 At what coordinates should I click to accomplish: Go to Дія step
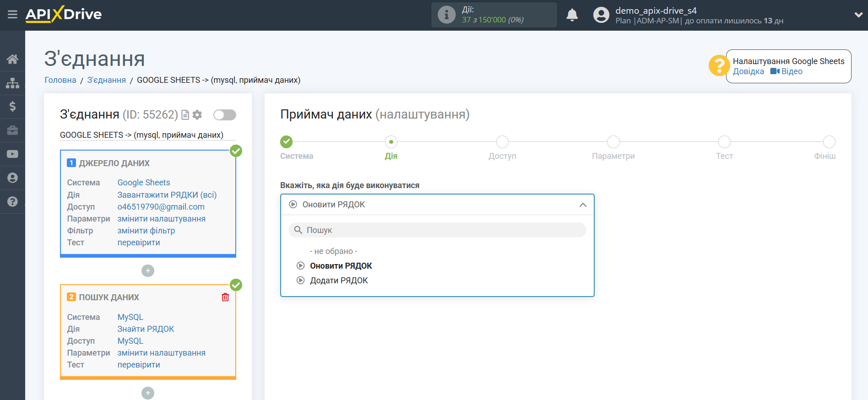(391, 142)
